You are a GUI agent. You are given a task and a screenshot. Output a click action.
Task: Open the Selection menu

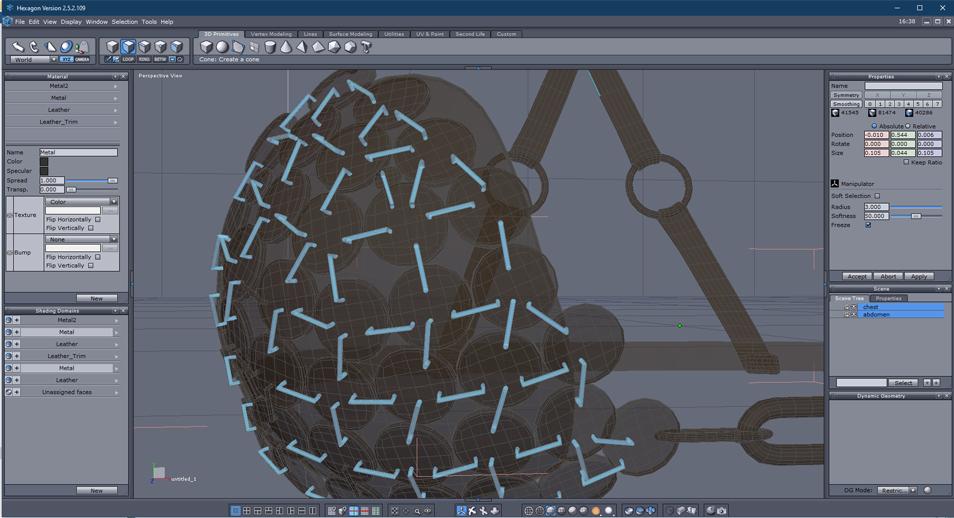tap(124, 21)
